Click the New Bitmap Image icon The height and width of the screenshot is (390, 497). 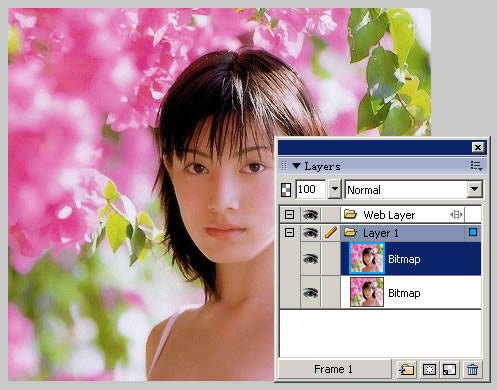click(450, 369)
